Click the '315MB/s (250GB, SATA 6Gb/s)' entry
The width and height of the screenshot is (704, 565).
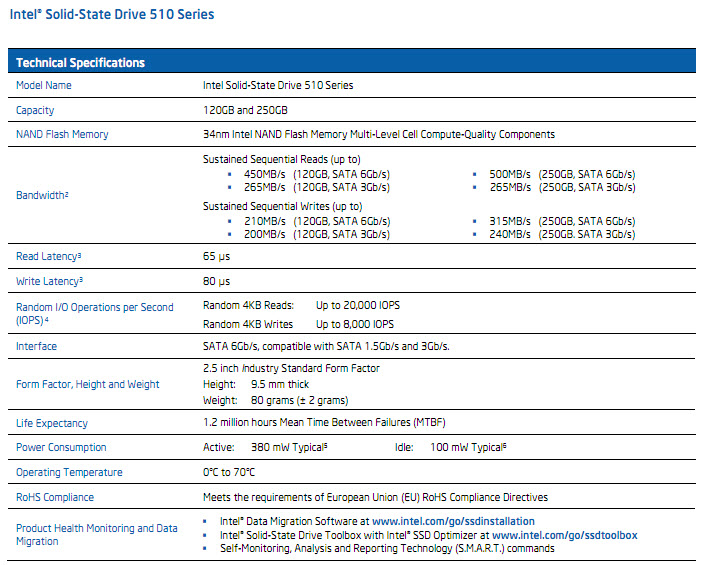(562, 221)
